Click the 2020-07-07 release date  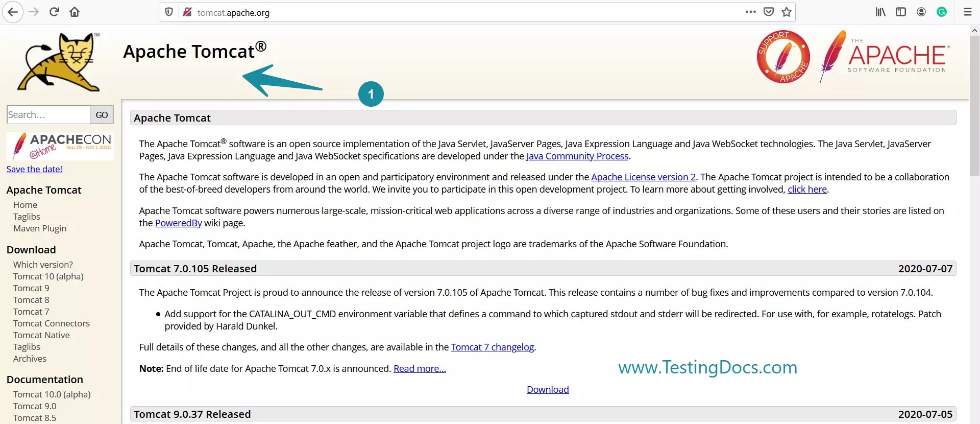925,269
